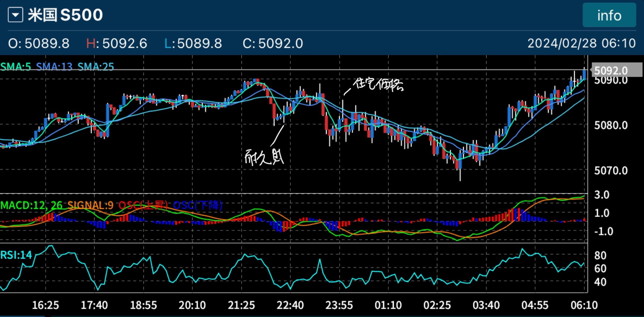Click the 22:40 time axis label
644x317 pixels.
pyautogui.click(x=290, y=305)
